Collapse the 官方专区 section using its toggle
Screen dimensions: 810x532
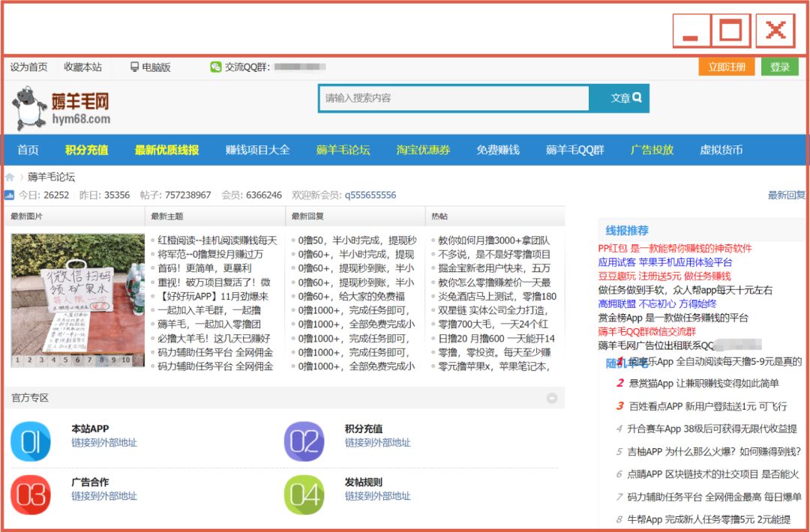point(553,398)
